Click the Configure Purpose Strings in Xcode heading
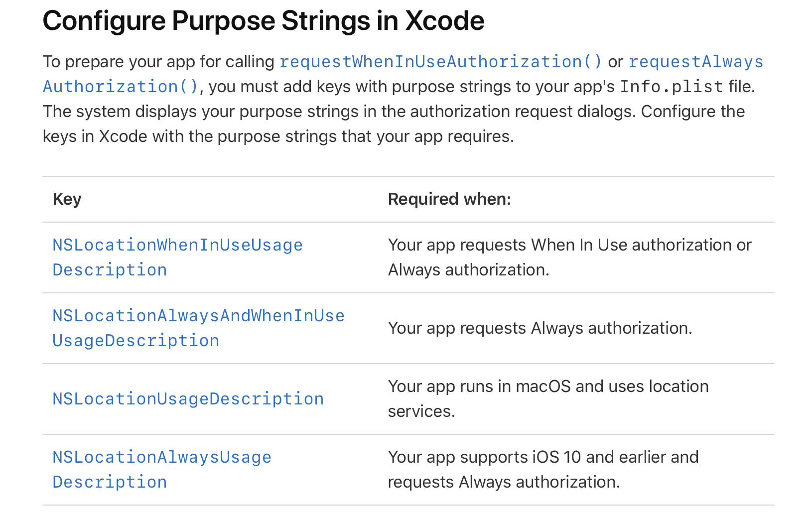Screen dimensions: 812x518 click(263, 21)
